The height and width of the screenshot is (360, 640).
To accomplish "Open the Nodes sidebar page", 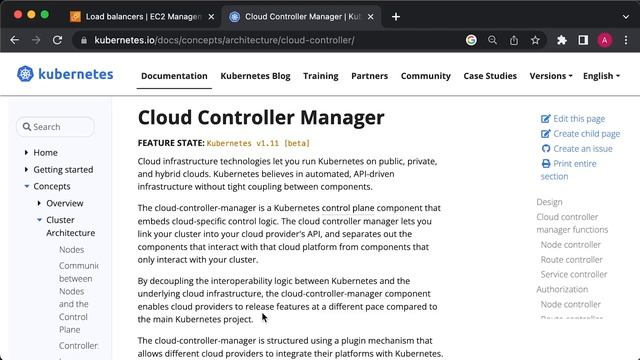I will [72, 249].
